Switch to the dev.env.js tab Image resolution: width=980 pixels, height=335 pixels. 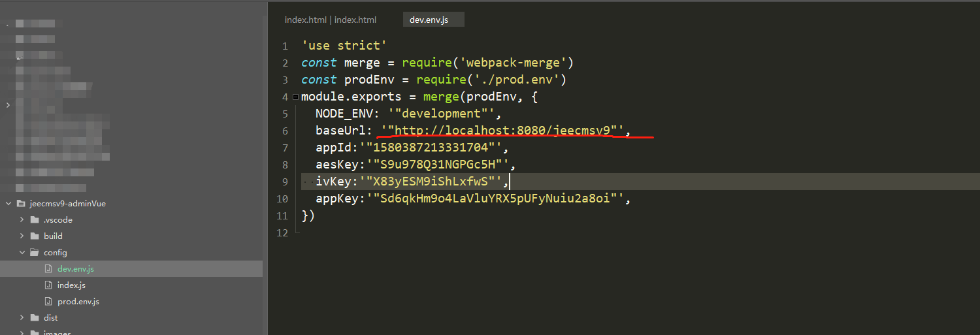pos(433,20)
